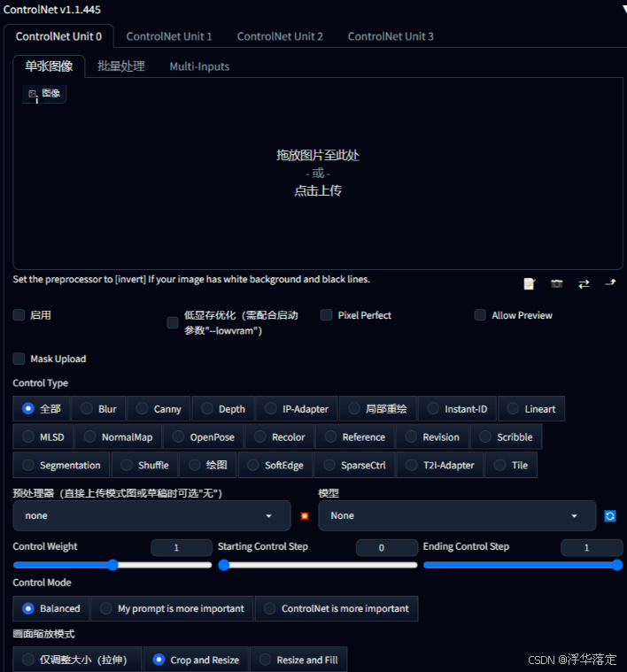Toggle the low VRAM optimization checkbox

pyautogui.click(x=173, y=322)
